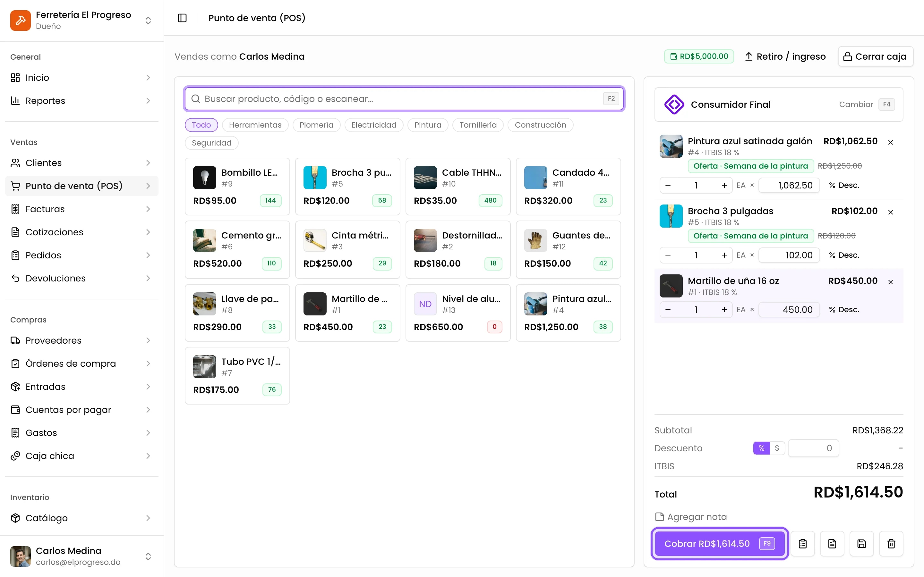Click the trash icon to clear cart
Image resolution: width=924 pixels, height=577 pixels.
coord(891,543)
